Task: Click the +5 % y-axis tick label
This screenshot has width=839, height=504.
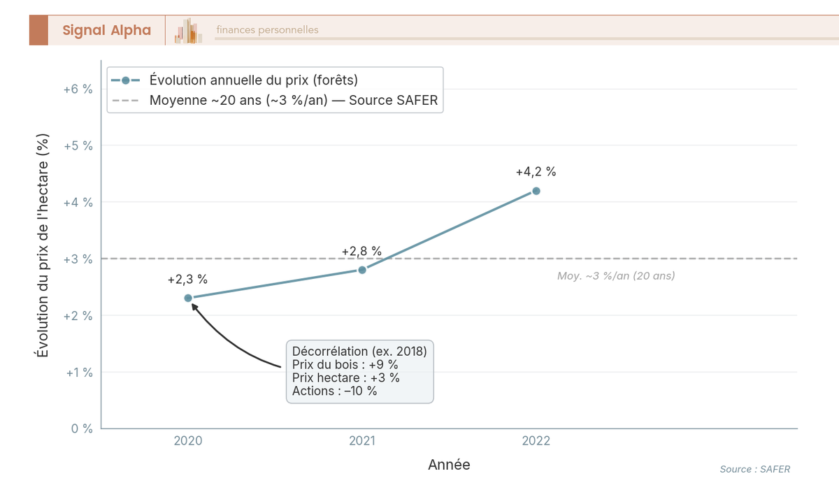Action: (78, 146)
